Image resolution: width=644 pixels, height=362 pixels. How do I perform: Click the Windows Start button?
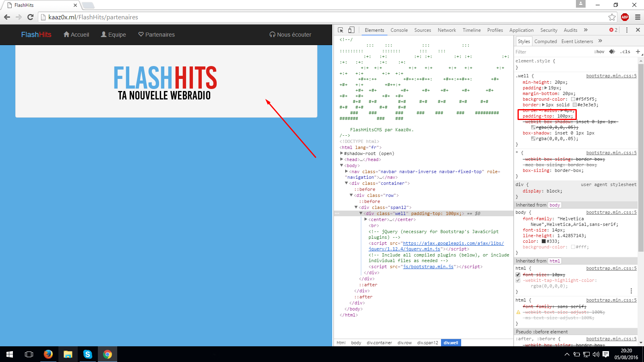click(10, 354)
